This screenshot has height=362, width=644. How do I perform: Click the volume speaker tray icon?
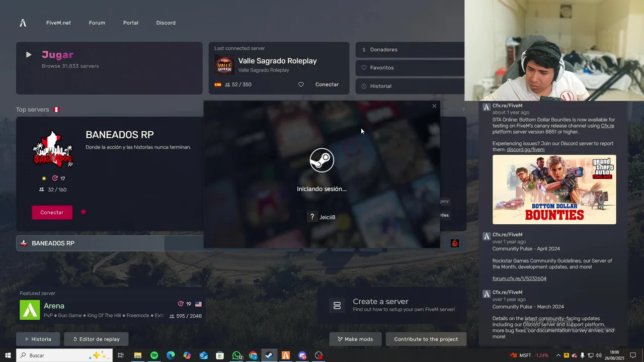pyautogui.click(x=599, y=355)
